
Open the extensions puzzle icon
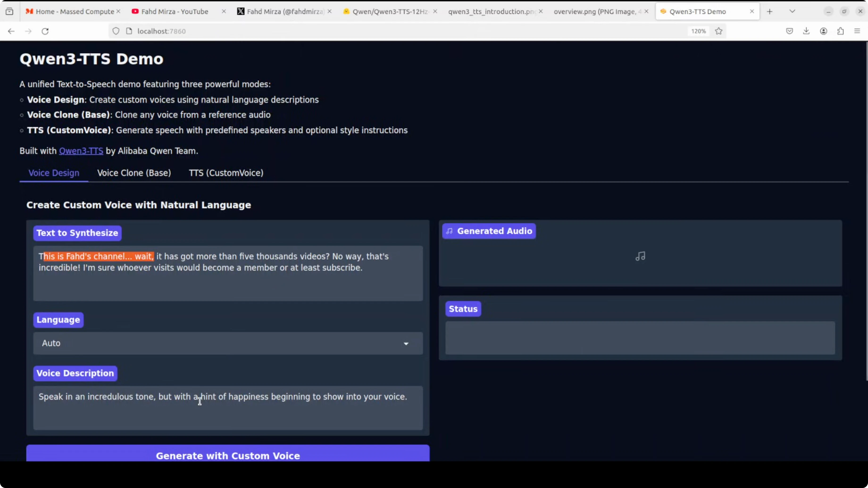click(x=840, y=31)
